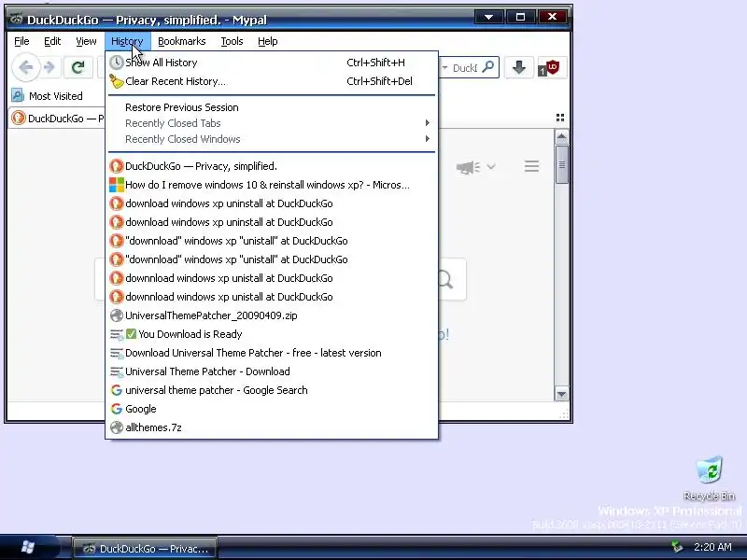Click the green check icon in 'You Download is Ready'
The height and width of the screenshot is (560, 747).
[x=131, y=334]
